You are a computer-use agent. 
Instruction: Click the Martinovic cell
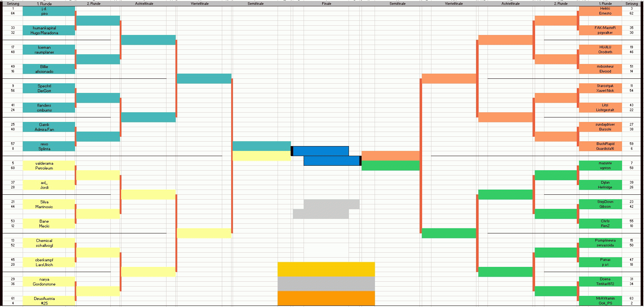(x=49, y=207)
